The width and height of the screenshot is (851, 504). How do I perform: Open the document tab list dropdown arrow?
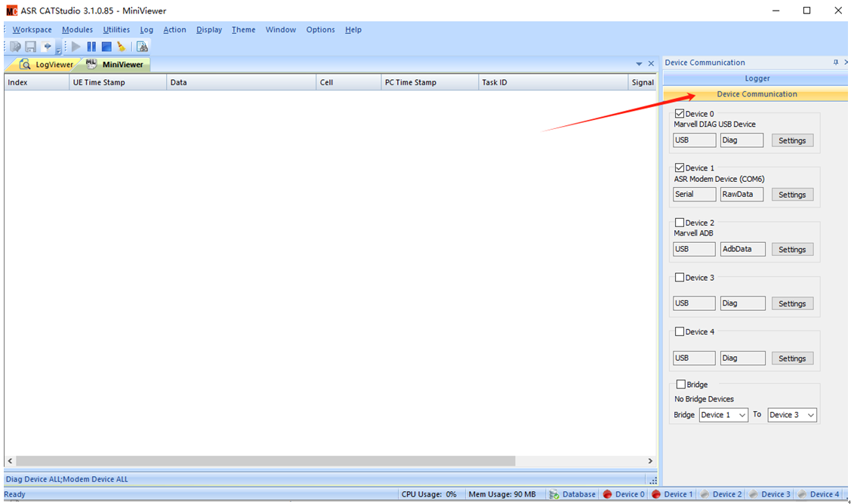(639, 64)
